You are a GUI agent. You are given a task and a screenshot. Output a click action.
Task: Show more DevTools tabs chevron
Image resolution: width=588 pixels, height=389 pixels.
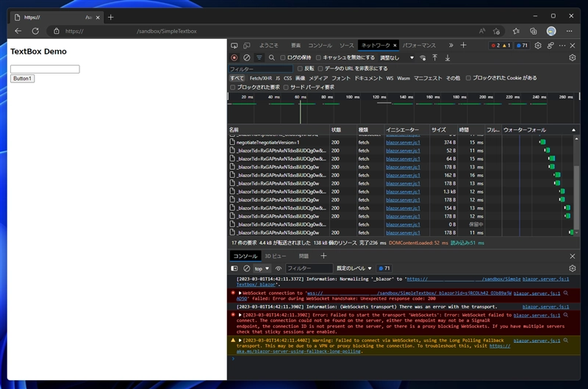(x=451, y=46)
